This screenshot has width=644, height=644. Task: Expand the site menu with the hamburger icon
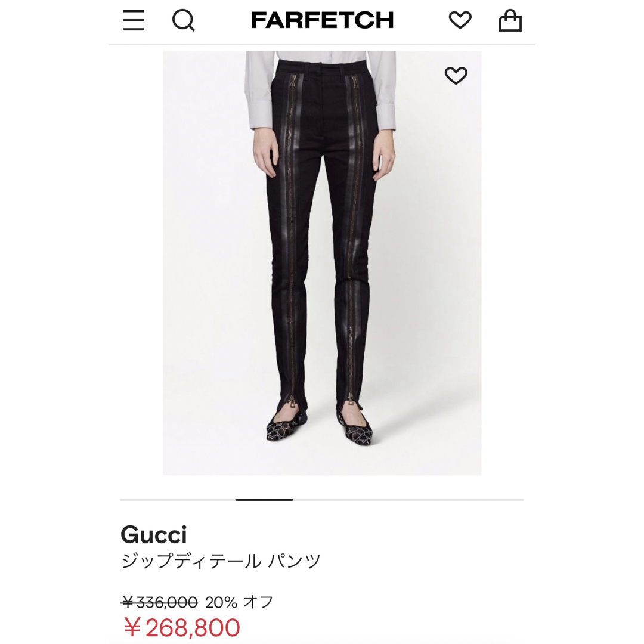134,20
